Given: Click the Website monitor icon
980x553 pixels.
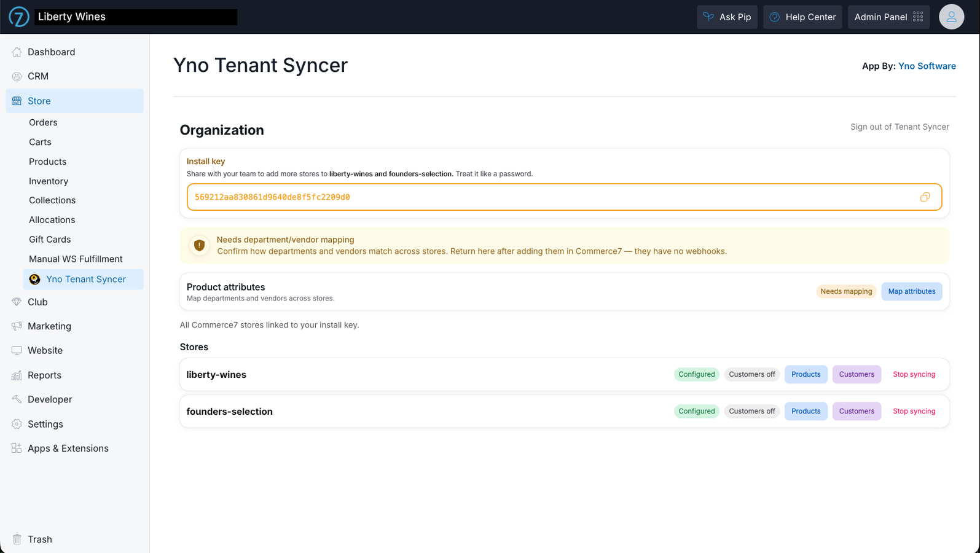Looking at the screenshot, I should (17, 350).
